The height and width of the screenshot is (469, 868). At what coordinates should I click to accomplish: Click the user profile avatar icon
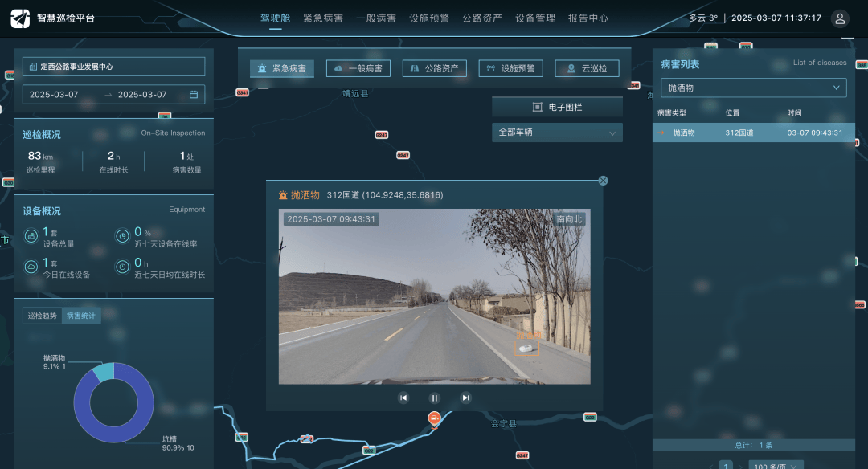point(840,18)
